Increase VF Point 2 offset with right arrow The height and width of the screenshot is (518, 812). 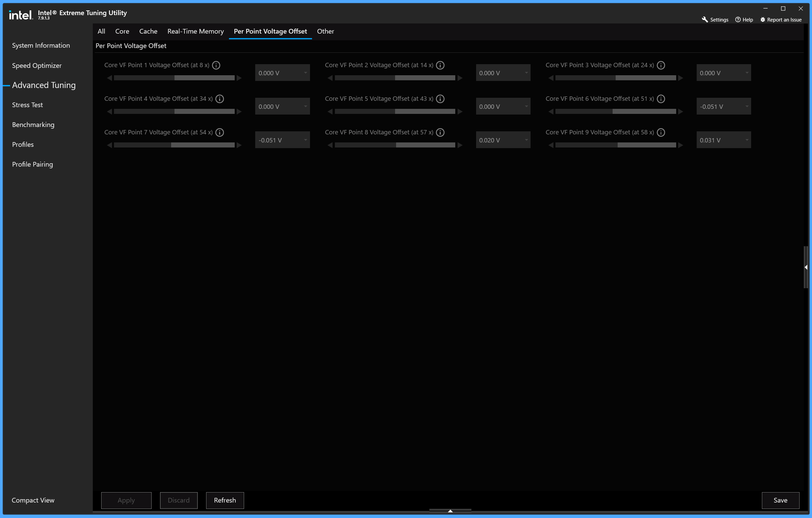click(x=460, y=78)
